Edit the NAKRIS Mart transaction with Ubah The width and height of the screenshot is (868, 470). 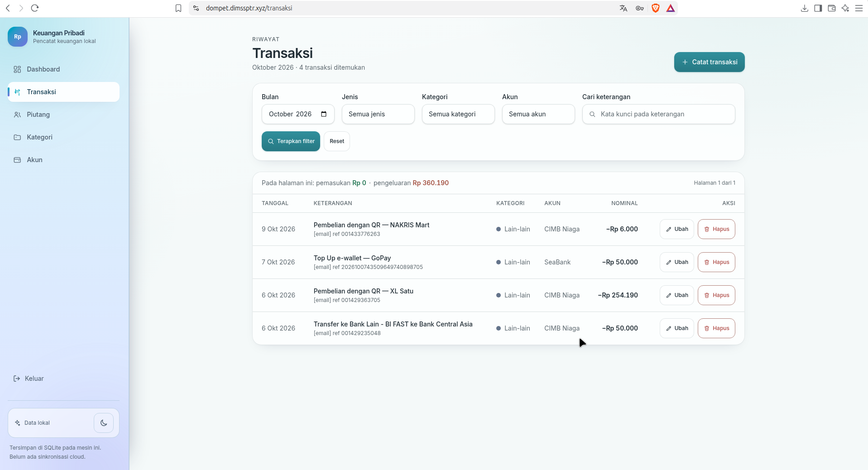tap(676, 229)
